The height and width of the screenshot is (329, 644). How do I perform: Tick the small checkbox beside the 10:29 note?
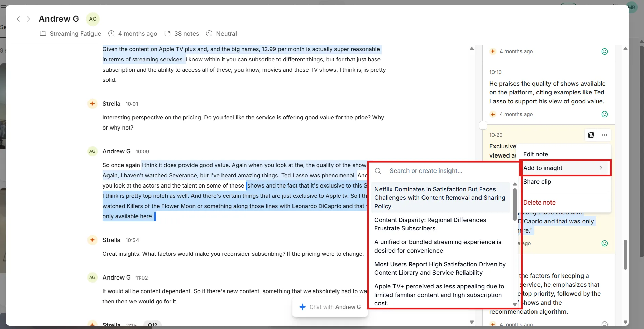(x=483, y=125)
